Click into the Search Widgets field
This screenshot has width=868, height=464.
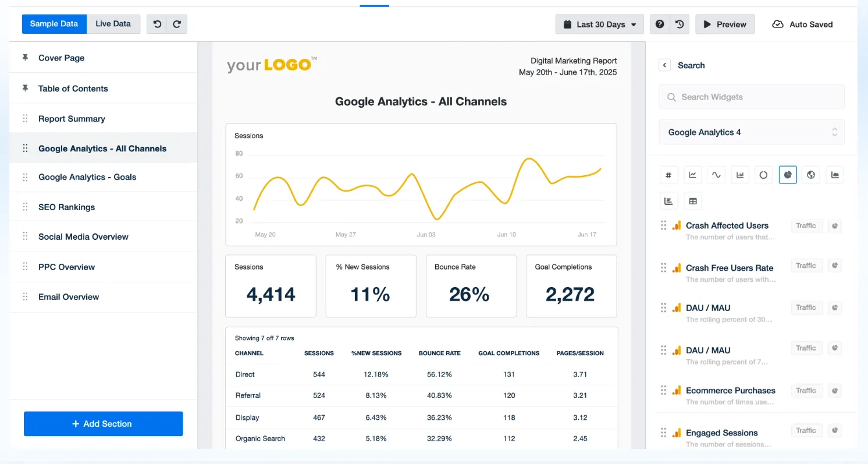(x=752, y=97)
